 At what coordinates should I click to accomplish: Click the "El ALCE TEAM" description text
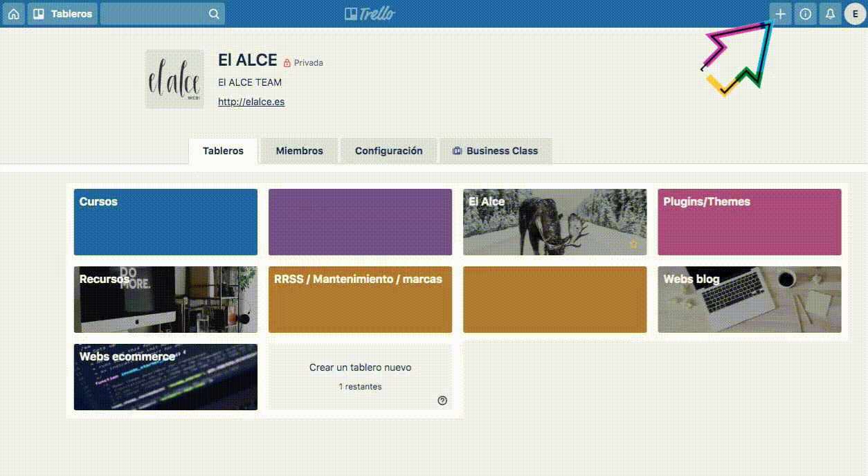tap(250, 82)
